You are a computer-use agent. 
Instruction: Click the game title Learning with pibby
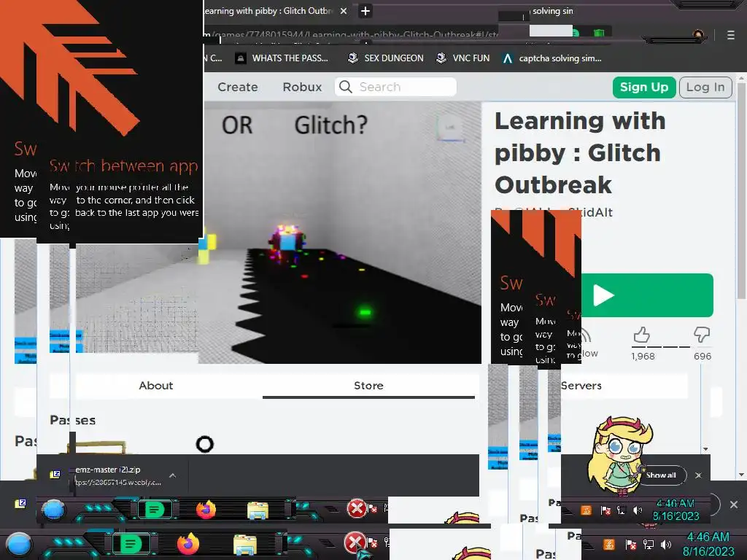tap(580, 153)
